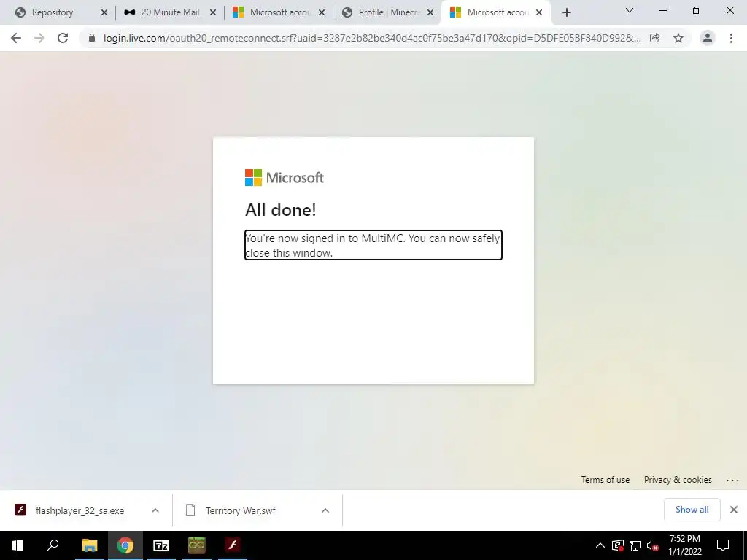The height and width of the screenshot is (560, 747).
Task: Open 7-Zip from taskbar
Action: 161,545
